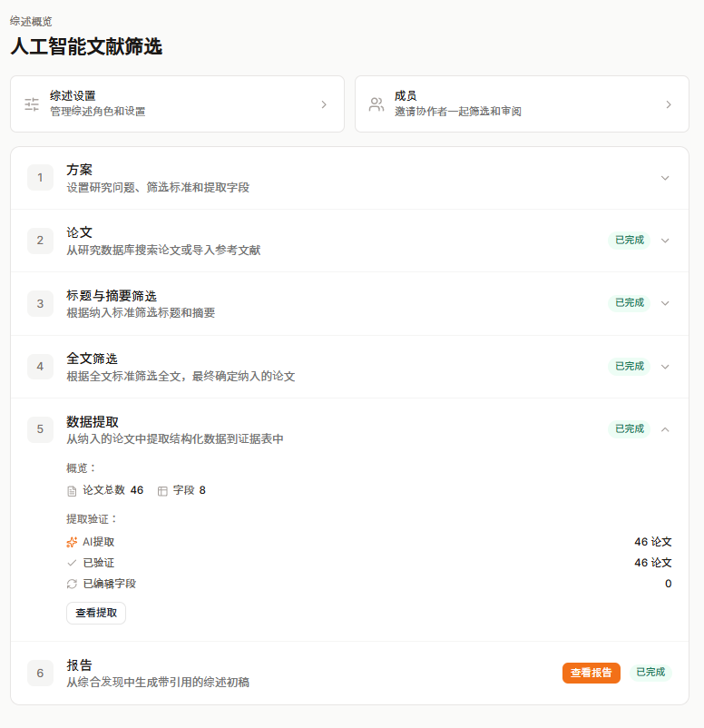Click the 已完成 badge on 报告 row

650,673
